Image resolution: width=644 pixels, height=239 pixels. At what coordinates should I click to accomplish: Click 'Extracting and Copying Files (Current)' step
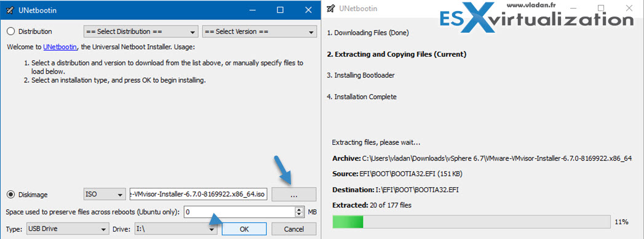pyautogui.click(x=397, y=54)
